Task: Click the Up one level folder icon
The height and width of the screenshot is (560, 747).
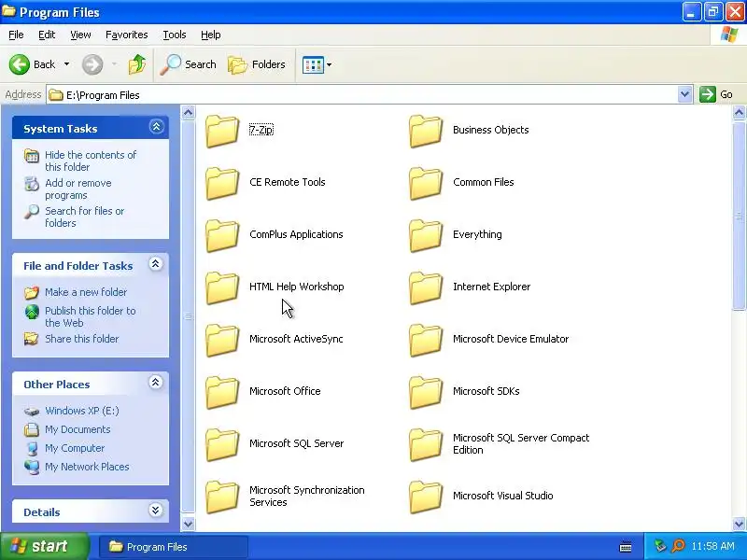Action: 137,64
